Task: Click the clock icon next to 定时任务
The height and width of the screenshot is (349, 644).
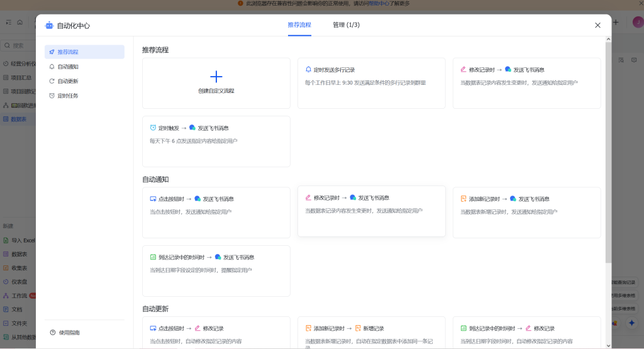Action: point(52,96)
